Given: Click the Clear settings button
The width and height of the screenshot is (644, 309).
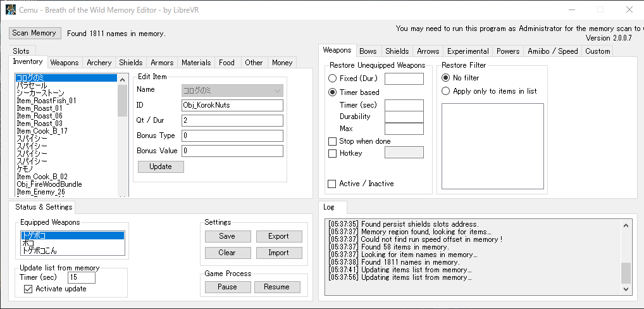Looking at the screenshot, I should (228, 253).
